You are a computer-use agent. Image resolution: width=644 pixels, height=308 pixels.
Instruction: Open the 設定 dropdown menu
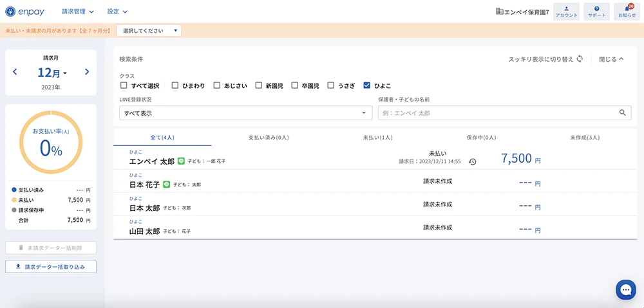pyautogui.click(x=117, y=12)
